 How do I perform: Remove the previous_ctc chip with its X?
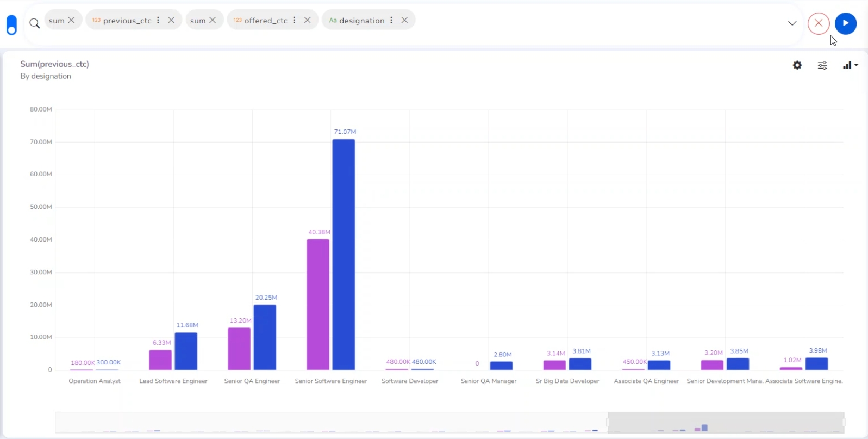coord(171,20)
